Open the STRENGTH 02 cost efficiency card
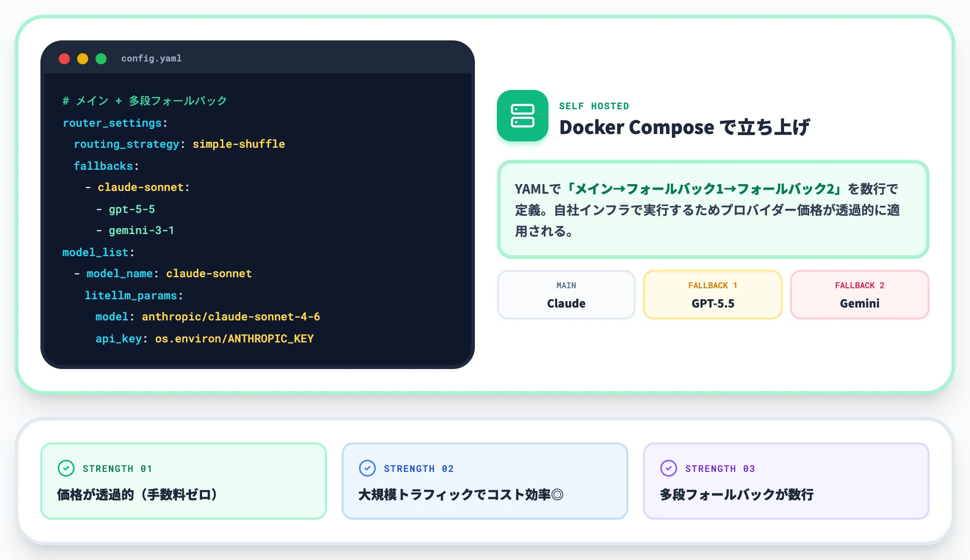The height and width of the screenshot is (560, 970). click(485, 481)
